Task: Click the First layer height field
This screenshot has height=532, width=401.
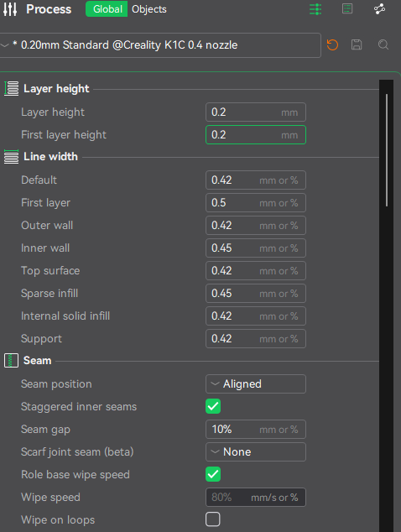Action: 256,135
